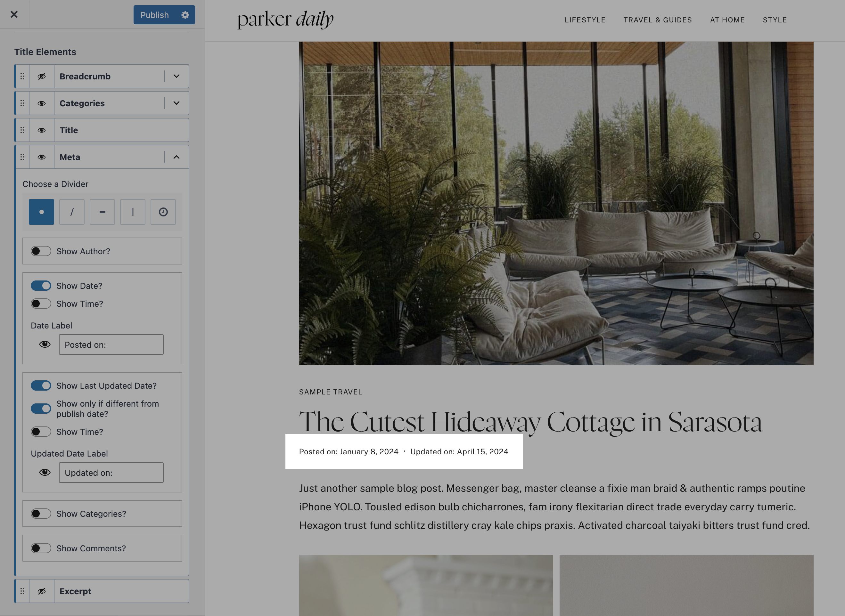
Task: Edit the Posted on date label field
Action: [111, 344]
